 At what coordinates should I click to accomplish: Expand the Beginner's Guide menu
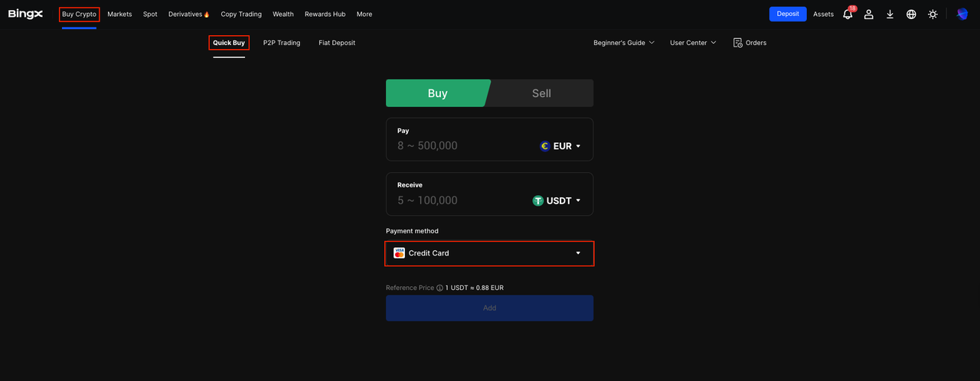point(624,43)
